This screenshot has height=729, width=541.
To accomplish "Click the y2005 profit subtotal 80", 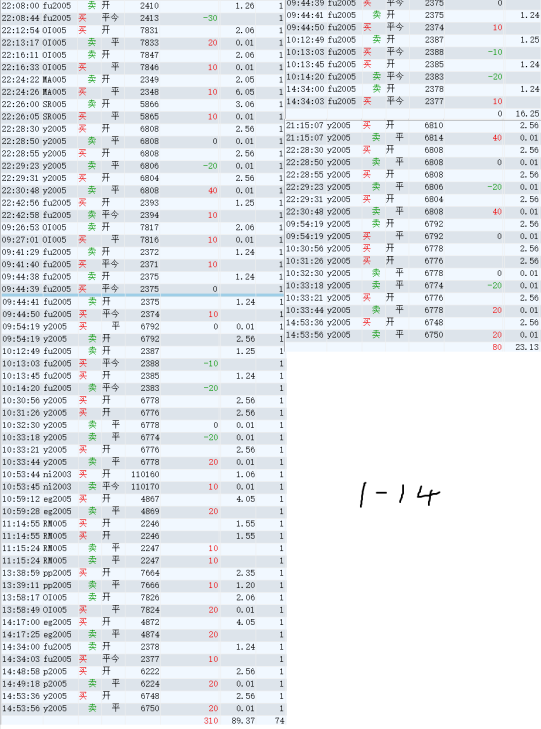I will tap(497, 347).
